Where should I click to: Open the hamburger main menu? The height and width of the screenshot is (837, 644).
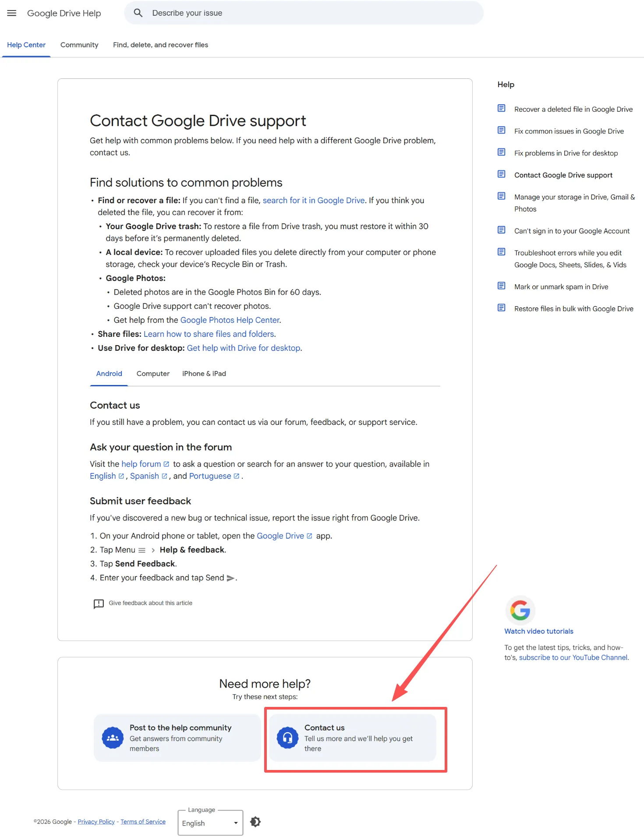[x=12, y=13]
